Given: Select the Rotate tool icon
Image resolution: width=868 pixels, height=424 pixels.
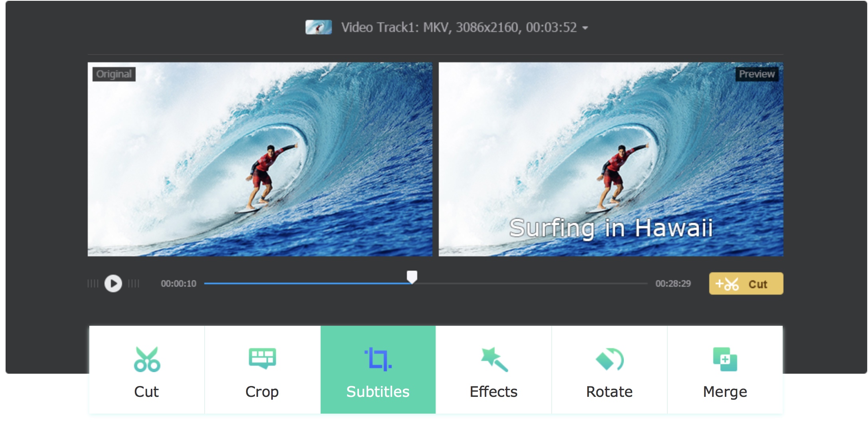Looking at the screenshot, I should coord(609,358).
